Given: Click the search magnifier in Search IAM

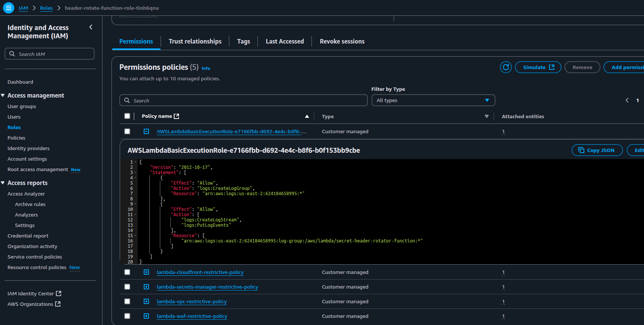Looking at the screenshot, I should (12, 54).
